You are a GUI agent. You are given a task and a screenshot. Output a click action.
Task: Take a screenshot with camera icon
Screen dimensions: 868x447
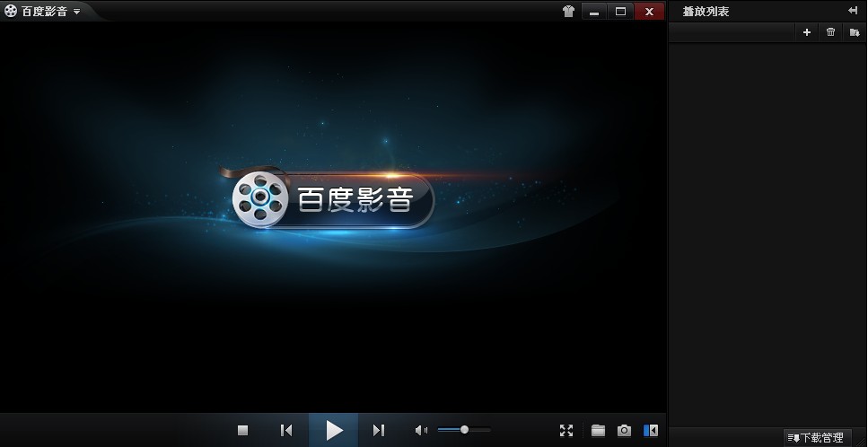[624, 431]
